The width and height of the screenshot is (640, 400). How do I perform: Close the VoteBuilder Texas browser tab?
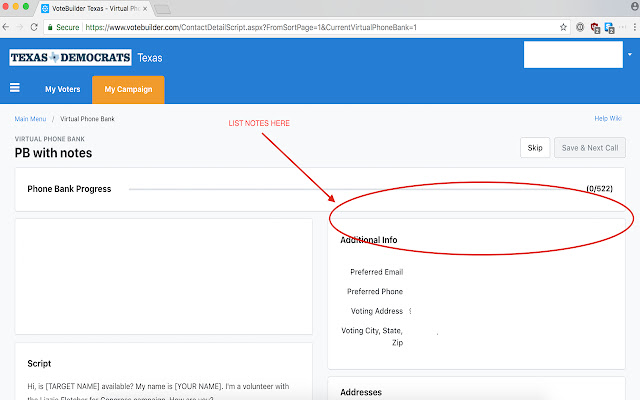(x=145, y=9)
